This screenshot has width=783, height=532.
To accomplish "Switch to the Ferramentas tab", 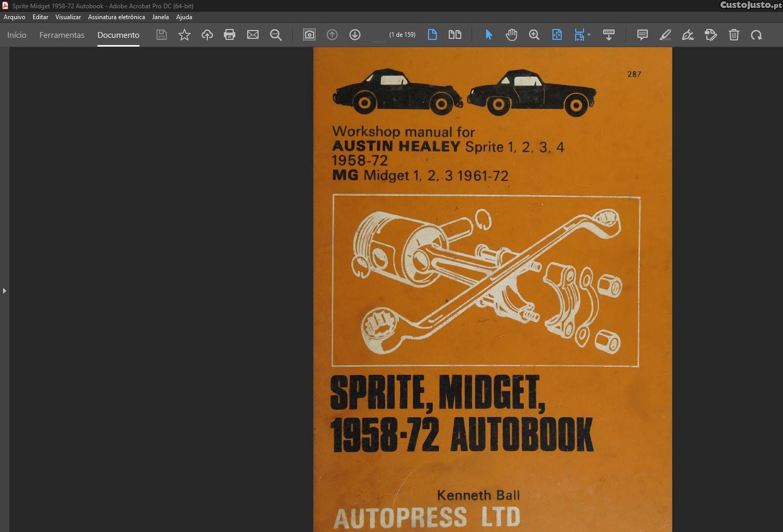I will [x=62, y=35].
